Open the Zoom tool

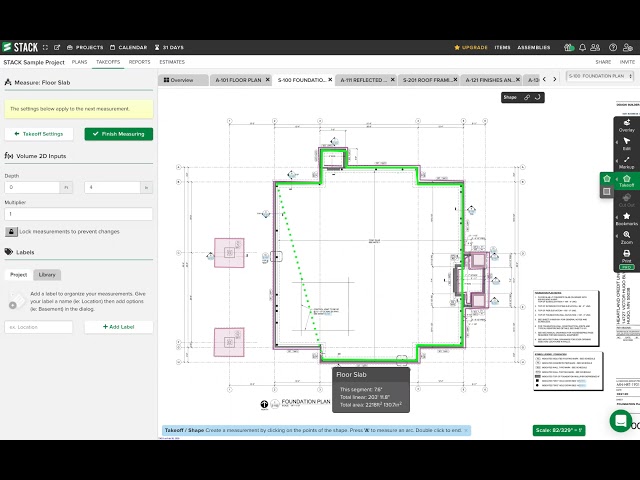627,238
